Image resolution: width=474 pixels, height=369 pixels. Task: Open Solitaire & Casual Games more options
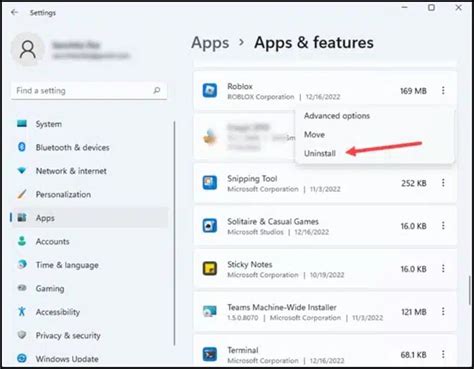tap(443, 226)
